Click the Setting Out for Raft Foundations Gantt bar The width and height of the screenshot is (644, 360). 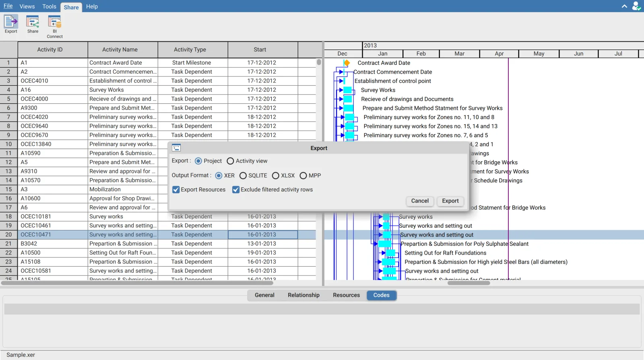click(x=390, y=253)
